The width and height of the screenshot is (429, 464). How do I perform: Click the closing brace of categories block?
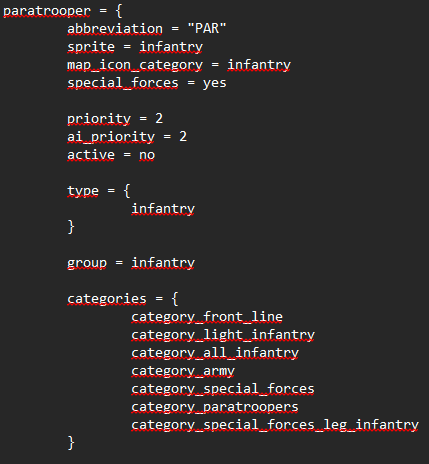coord(71,443)
